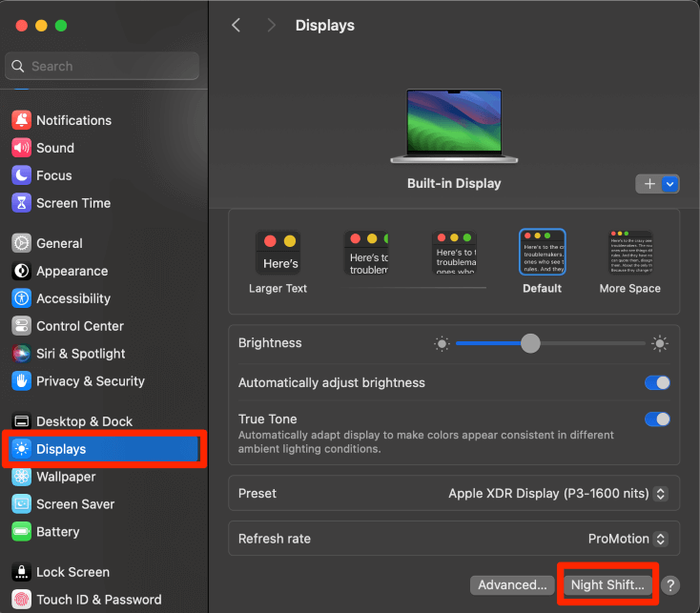Click the high brightness sun icon
The width and height of the screenshot is (700, 613).
(x=660, y=343)
